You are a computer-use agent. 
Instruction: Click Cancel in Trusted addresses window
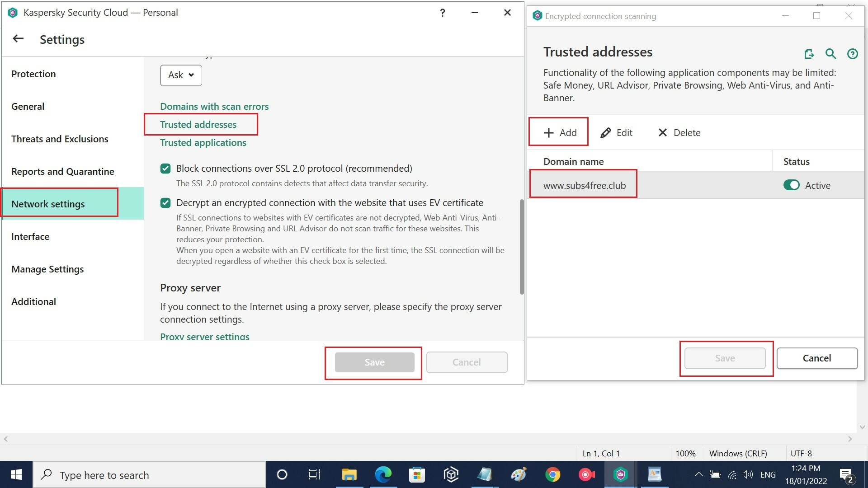click(x=816, y=358)
